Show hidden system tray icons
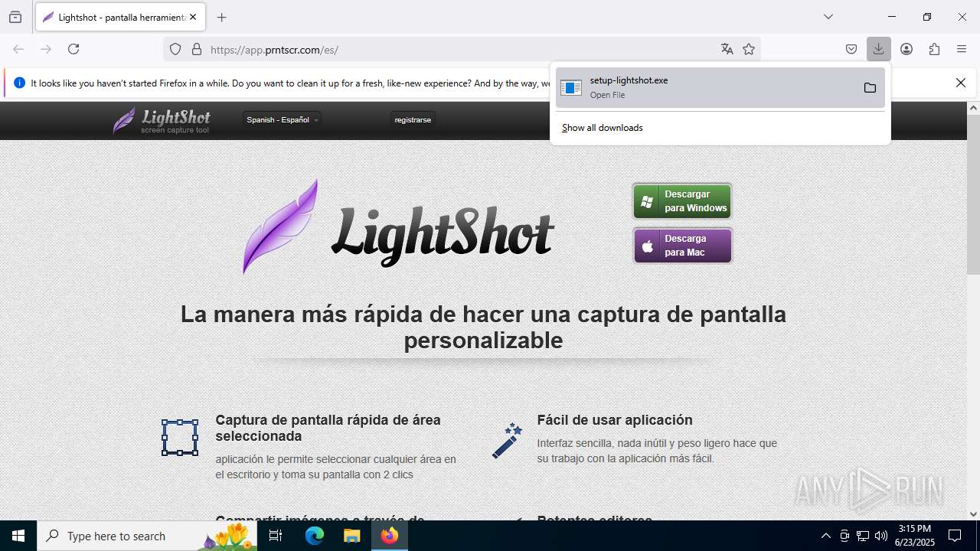 coord(825,536)
